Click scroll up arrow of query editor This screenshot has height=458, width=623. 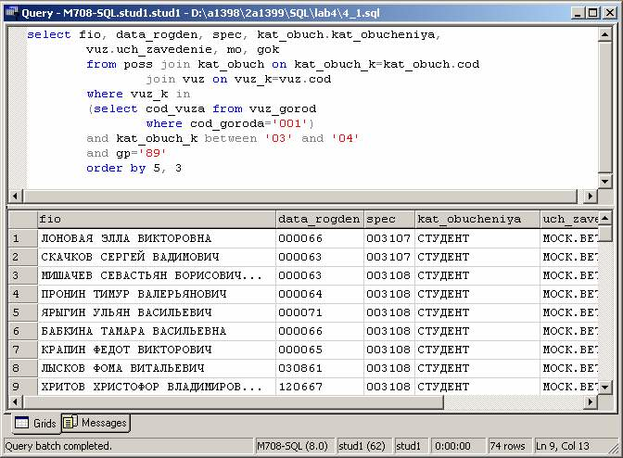point(606,35)
